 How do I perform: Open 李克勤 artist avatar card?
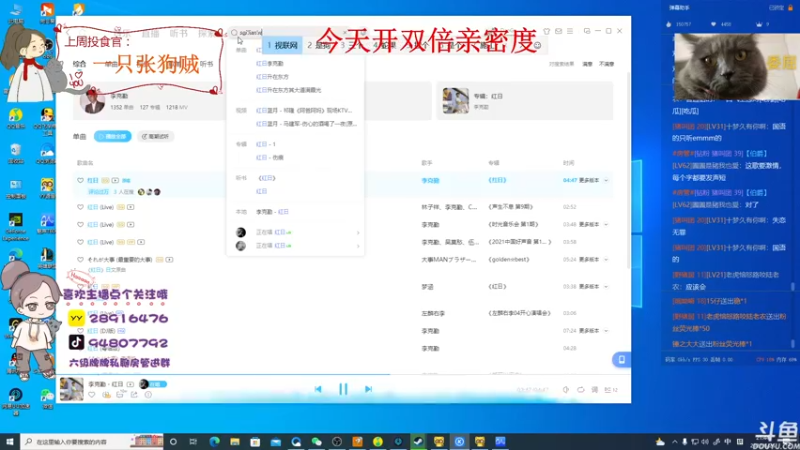92,101
